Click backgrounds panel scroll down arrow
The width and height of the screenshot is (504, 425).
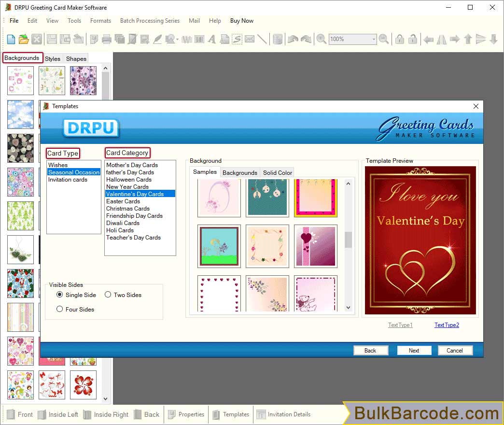[105, 398]
